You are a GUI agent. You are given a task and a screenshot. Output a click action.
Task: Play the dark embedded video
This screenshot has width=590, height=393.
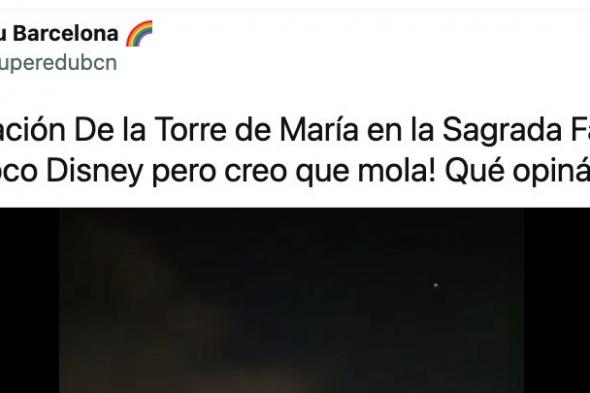[291, 300]
